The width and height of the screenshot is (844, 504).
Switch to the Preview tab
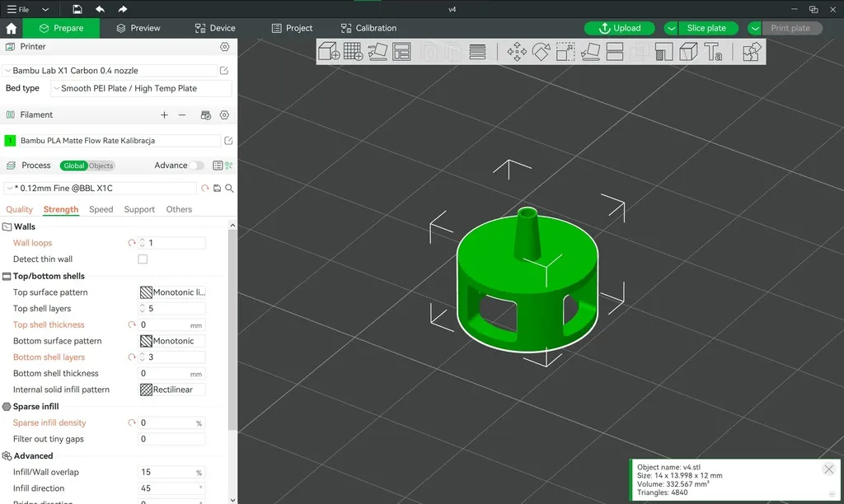coord(138,28)
